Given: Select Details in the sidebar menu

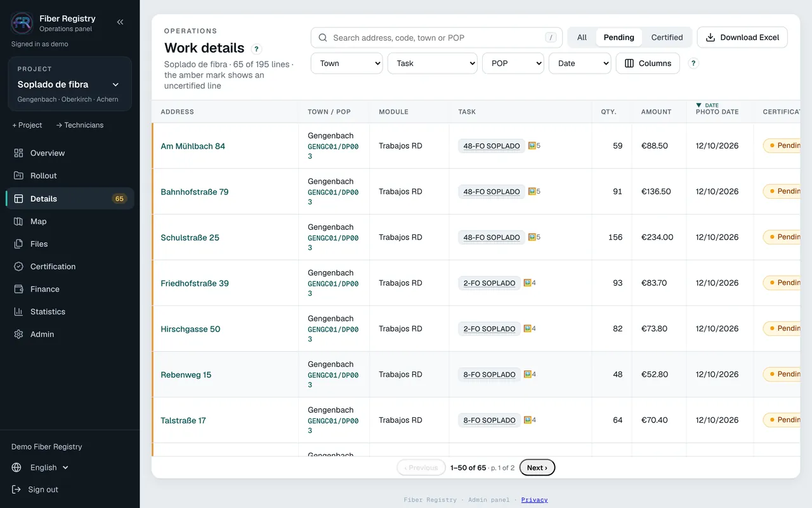Looking at the screenshot, I should [x=70, y=199].
